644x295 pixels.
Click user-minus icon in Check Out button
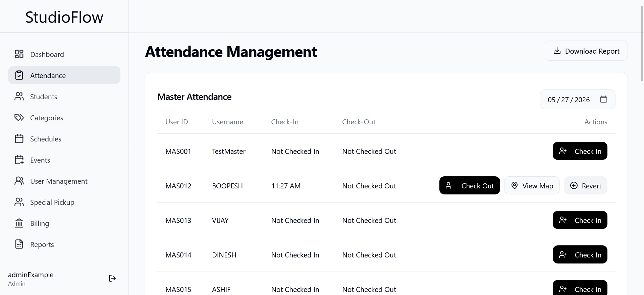click(x=449, y=185)
